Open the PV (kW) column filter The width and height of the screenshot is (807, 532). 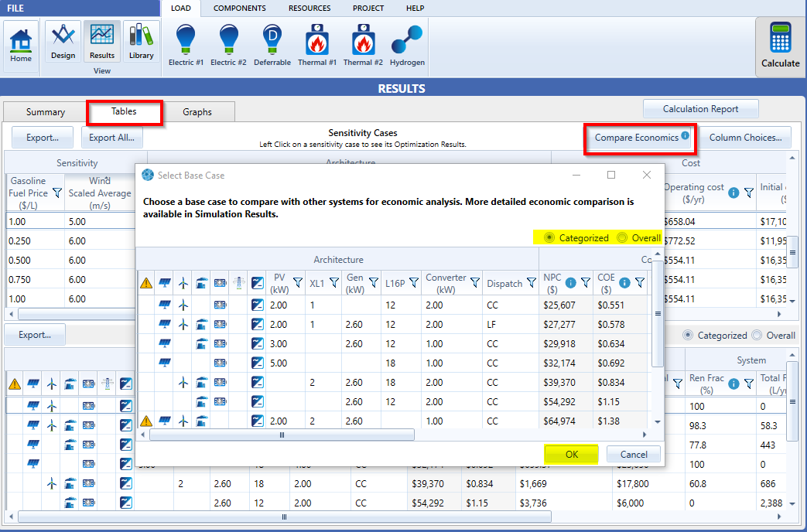point(298,283)
